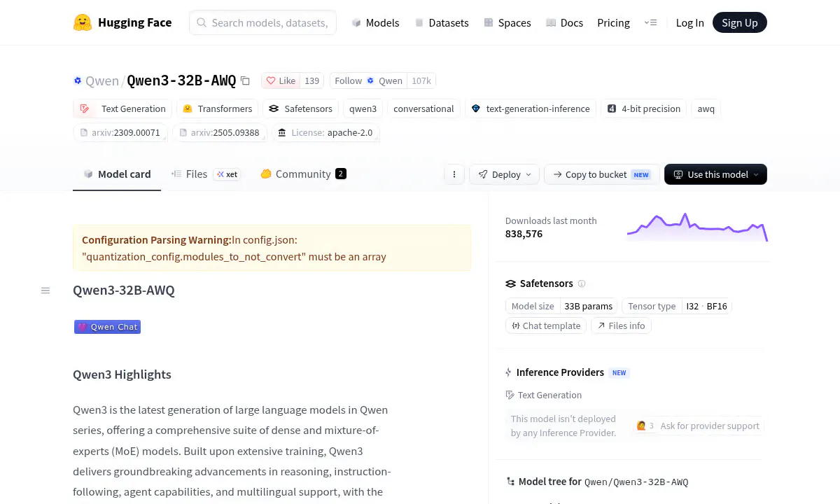This screenshot has height=504, width=840.
Task: Follow the Qwen organization
Action: pos(368,80)
